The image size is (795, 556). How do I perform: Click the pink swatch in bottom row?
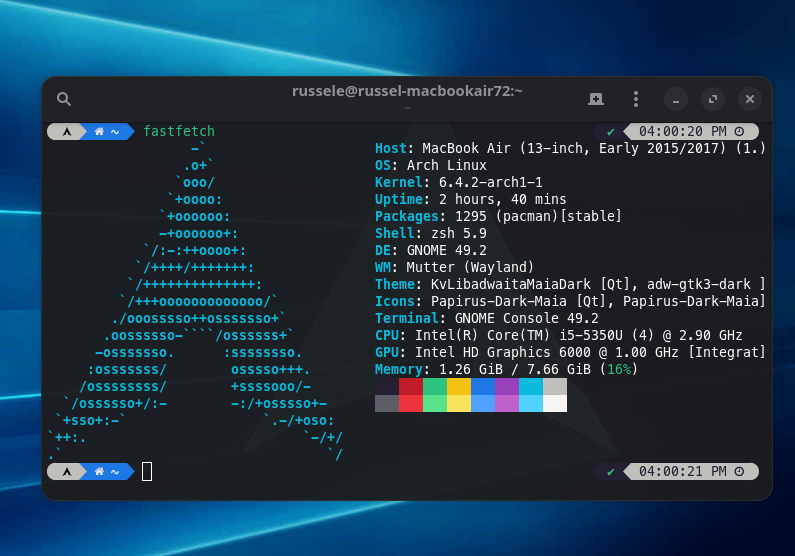tap(507, 403)
